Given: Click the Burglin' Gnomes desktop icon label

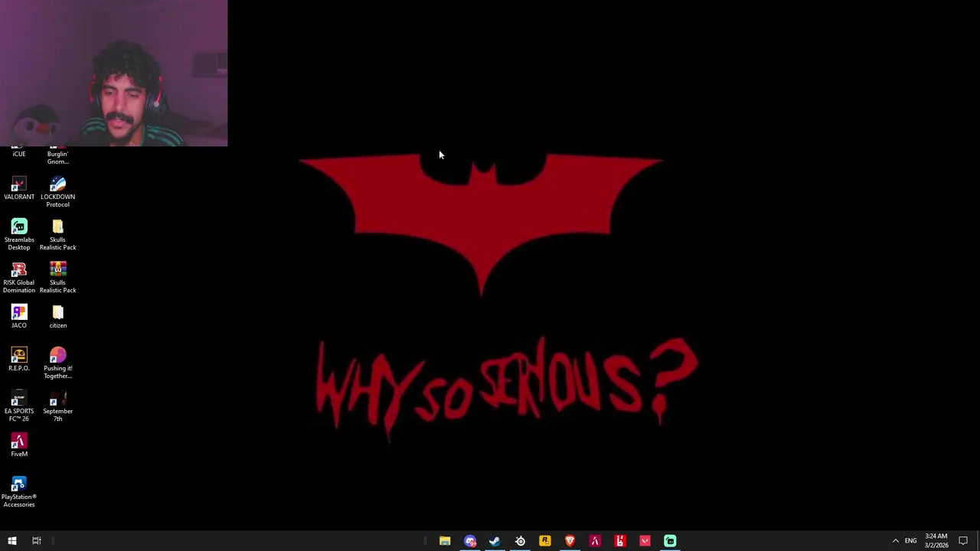Looking at the screenshot, I should 57,158.
